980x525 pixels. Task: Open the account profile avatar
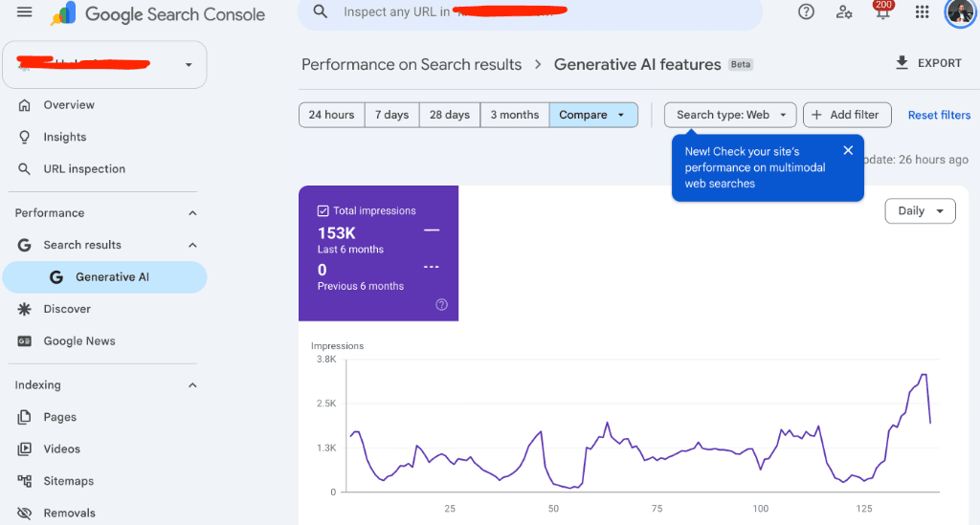[960, 13]
